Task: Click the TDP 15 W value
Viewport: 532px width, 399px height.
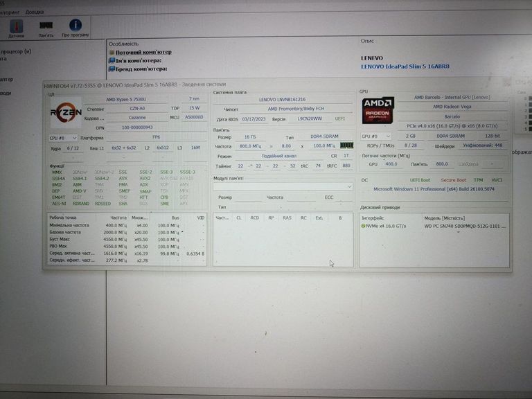Action: (194, 108)
